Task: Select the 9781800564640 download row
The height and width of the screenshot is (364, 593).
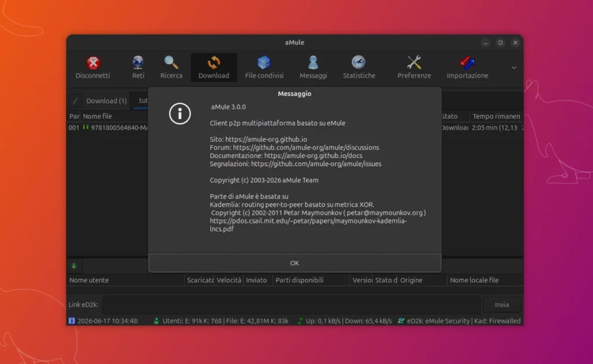Action: (x=108, y=128)
